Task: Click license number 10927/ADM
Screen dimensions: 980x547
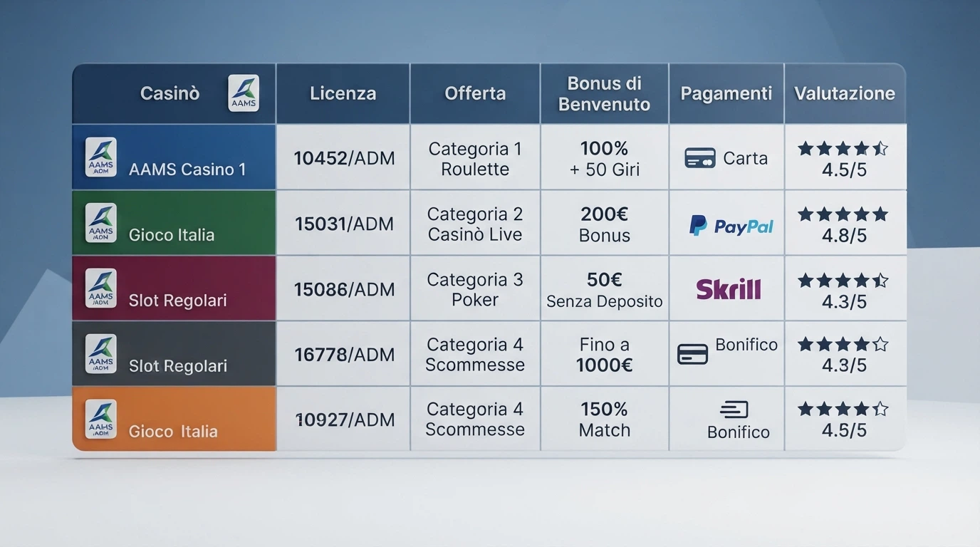Action: (x=345, y=420)
